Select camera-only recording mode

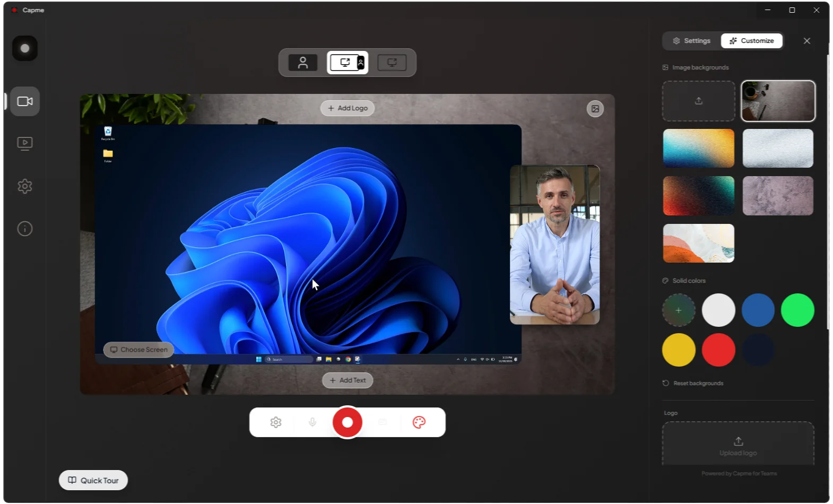(x=303, y=63)
